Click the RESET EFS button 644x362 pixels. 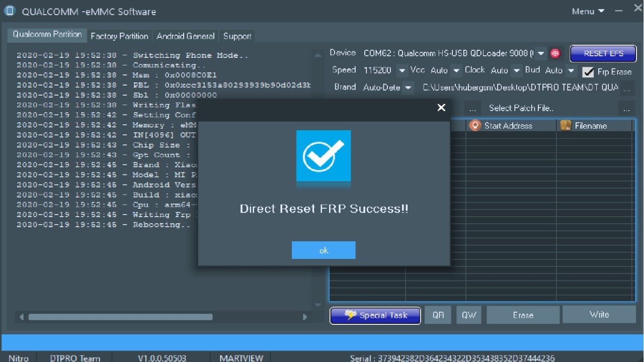[603, 54]
